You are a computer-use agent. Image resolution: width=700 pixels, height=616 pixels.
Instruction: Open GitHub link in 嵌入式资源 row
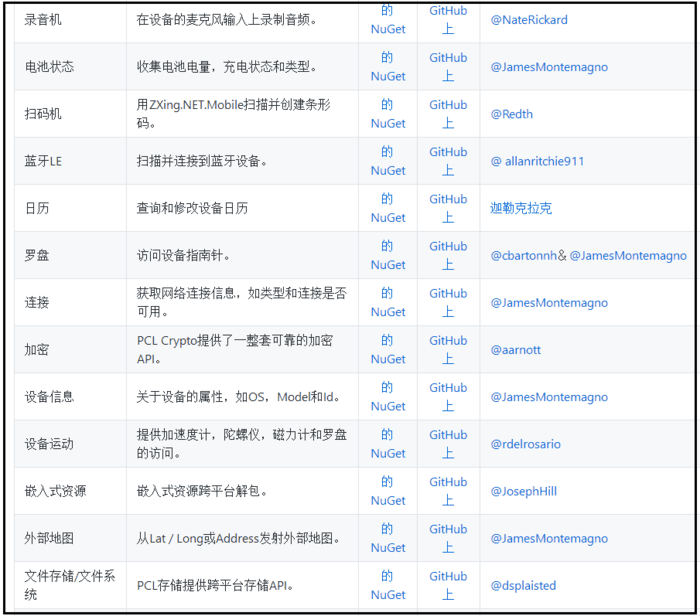point(448,491)
